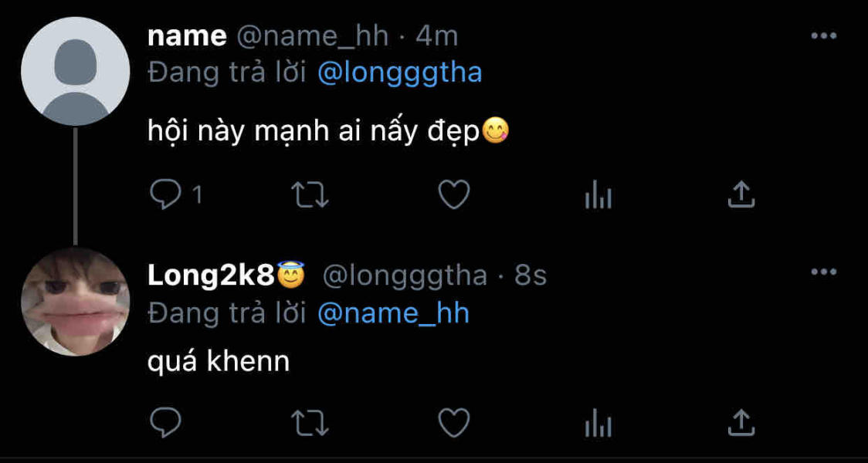Click the Long2k8 display name

211,275
